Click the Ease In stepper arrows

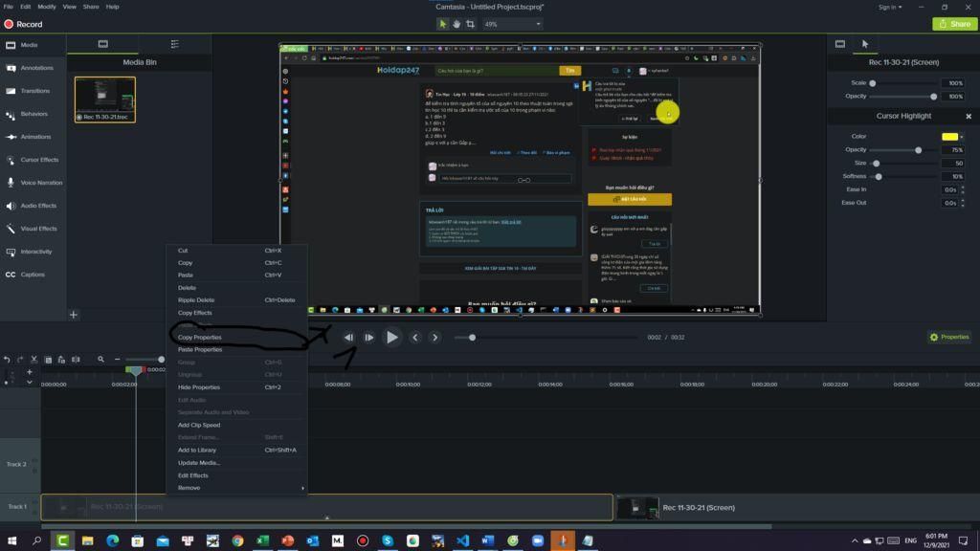coord(963,190)
